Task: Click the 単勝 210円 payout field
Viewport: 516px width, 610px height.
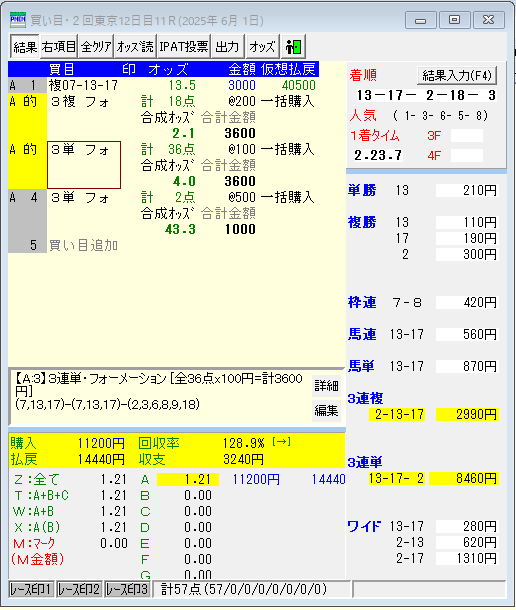Action: point(467,190)
